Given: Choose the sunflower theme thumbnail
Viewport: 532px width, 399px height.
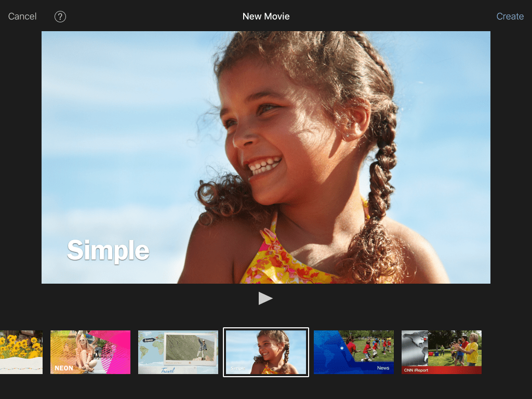Looking at the screenshot, I should (x=21, y=352).
